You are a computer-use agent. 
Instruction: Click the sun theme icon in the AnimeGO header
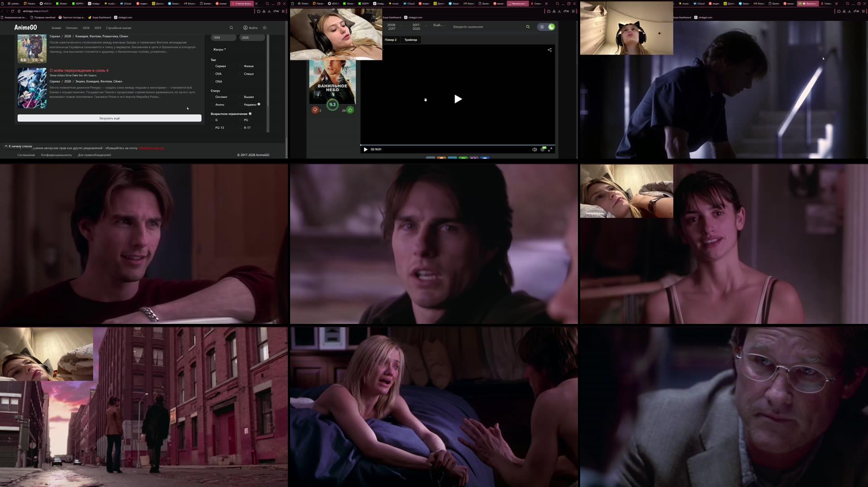(x=265, y=28)
